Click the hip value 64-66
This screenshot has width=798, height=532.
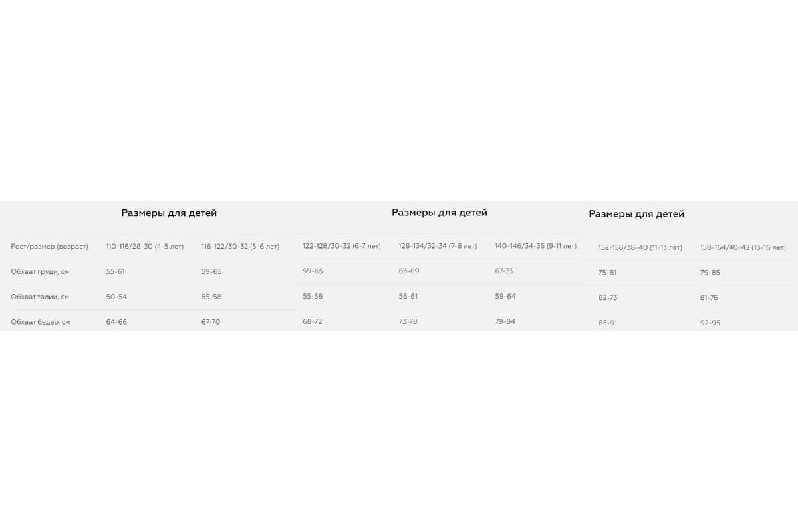click(116, 322)
